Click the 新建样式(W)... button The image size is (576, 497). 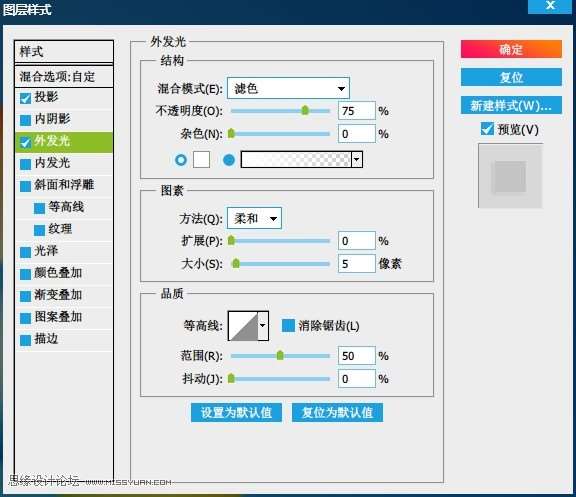(511, 105)
